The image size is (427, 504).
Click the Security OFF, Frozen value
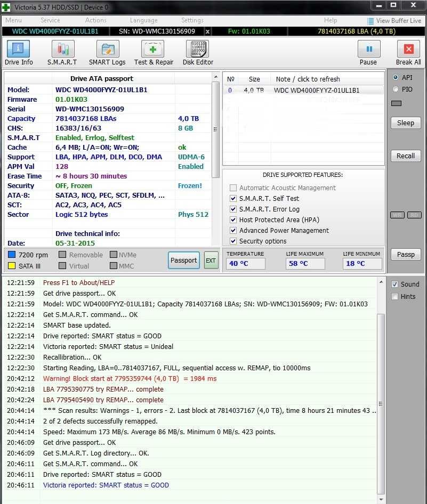74,186
